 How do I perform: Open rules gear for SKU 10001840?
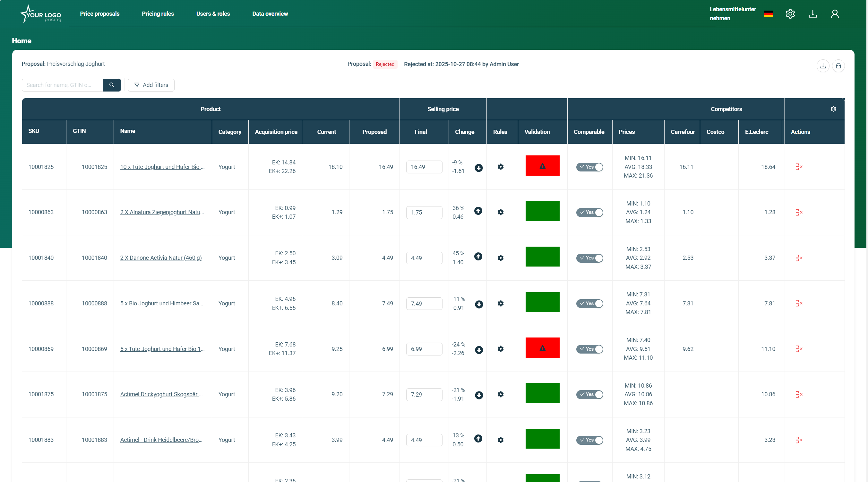501,258
